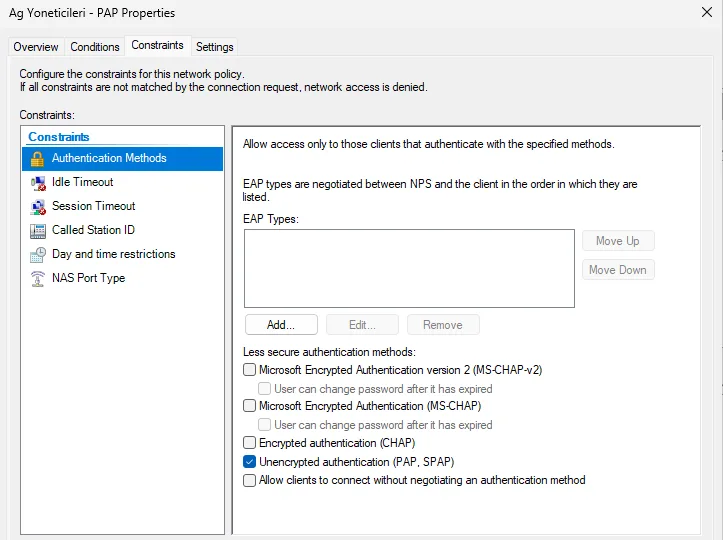Select Authentication Methods constraint

click(122, 159)
